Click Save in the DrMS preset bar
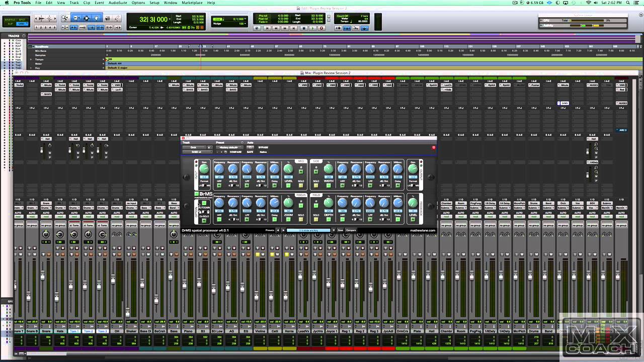The width and height of the screenshot is (644, 362). (340, 230)
